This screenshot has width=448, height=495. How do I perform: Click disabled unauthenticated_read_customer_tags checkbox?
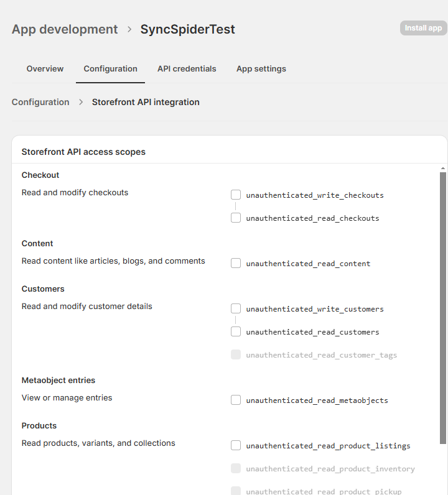236,354
